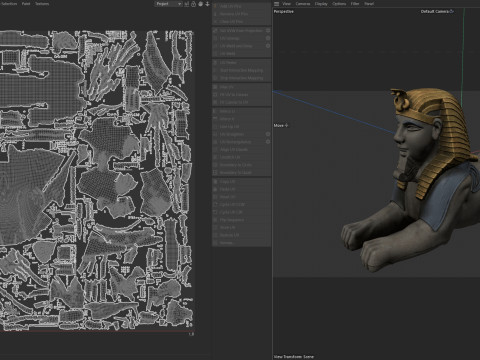Open the viewport Panel menu
The width and height of the screenshot is (480, 360).
tap(369, 4)
